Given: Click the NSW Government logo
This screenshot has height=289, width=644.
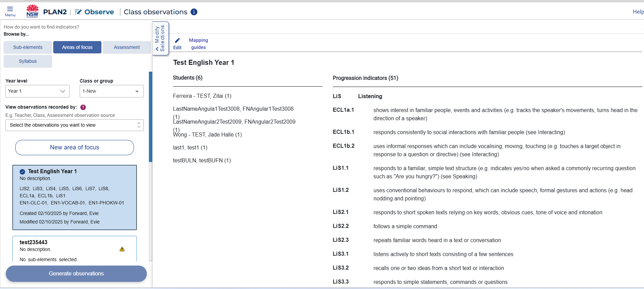Looking at the screenshot, I should pos(33,11).
